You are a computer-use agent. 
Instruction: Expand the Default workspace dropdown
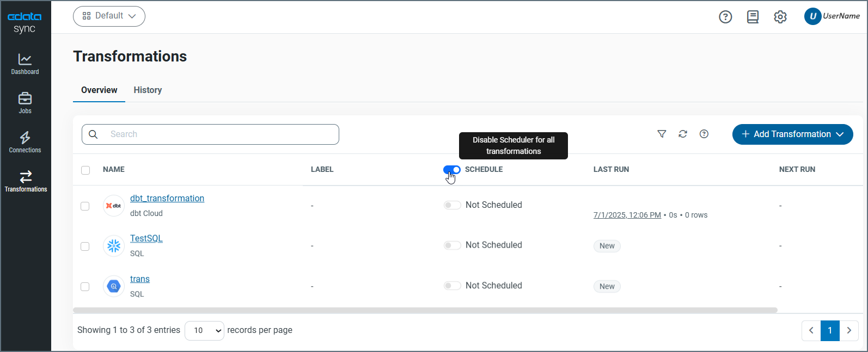(x=109, y=16)
